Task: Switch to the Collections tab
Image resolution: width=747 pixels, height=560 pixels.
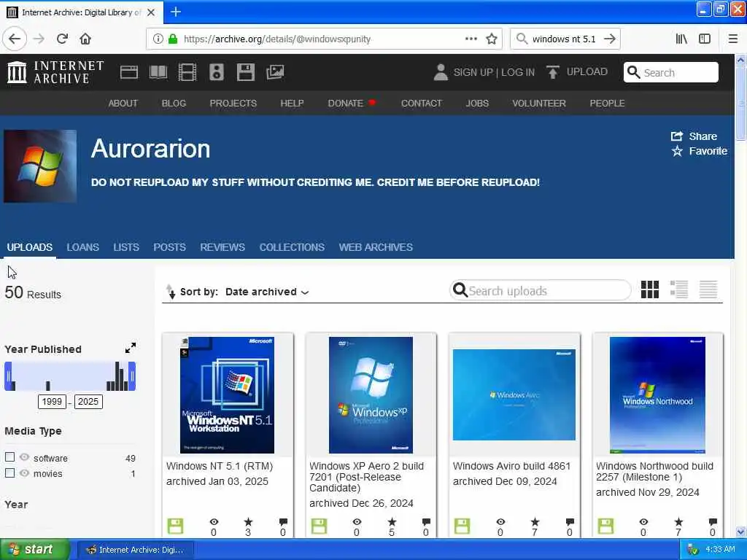Action: 292,248
